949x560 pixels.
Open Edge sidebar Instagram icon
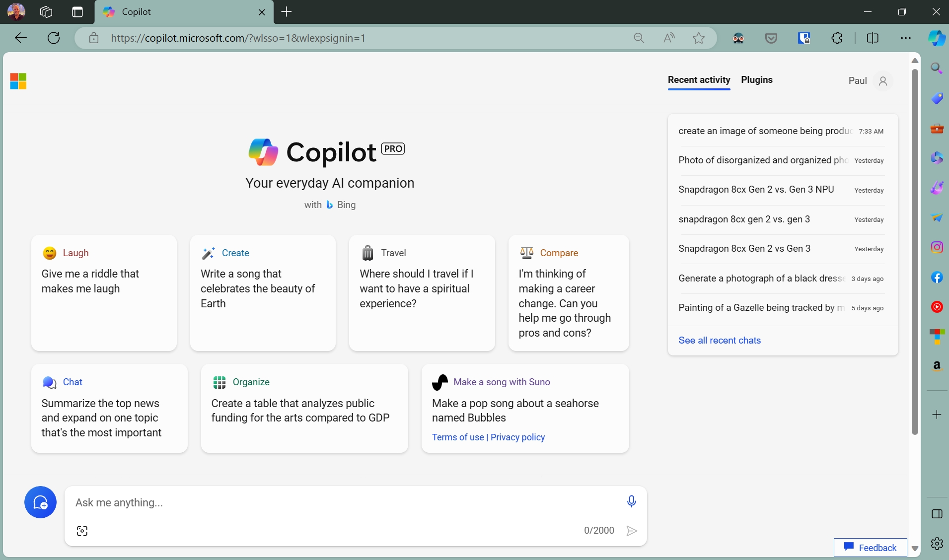click(x=937, y=247)
